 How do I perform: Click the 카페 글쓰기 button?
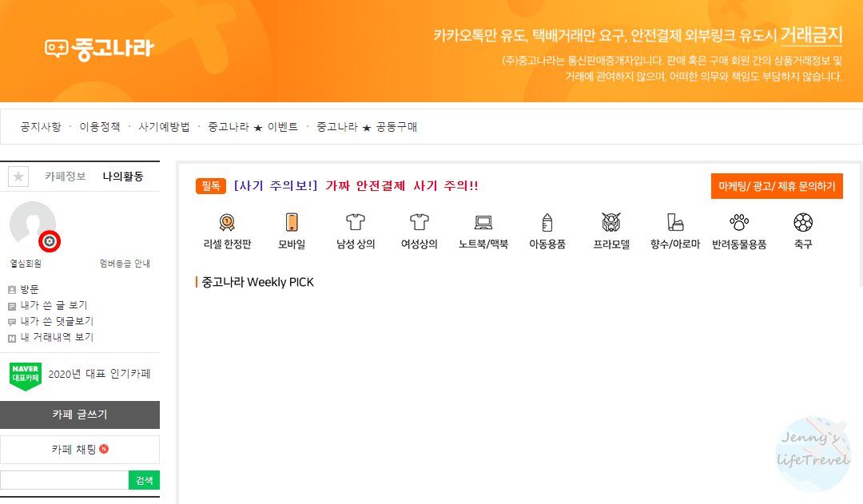[x=80, y=415]
